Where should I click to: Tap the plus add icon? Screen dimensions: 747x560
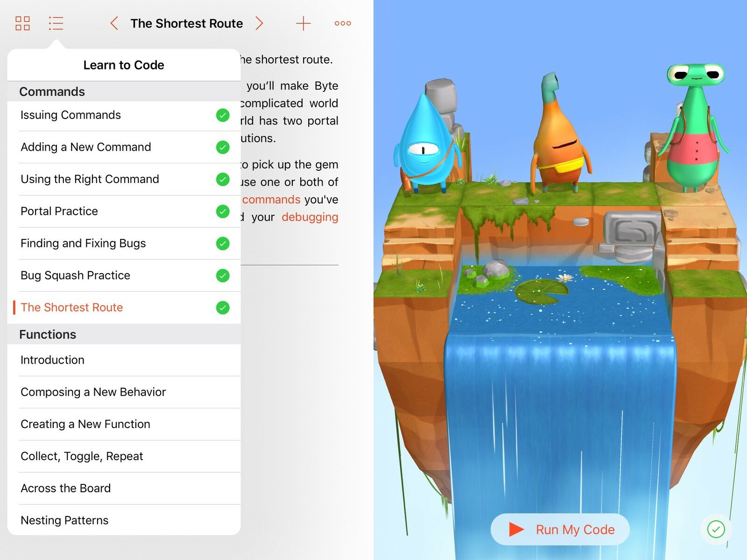pos(303,23)
